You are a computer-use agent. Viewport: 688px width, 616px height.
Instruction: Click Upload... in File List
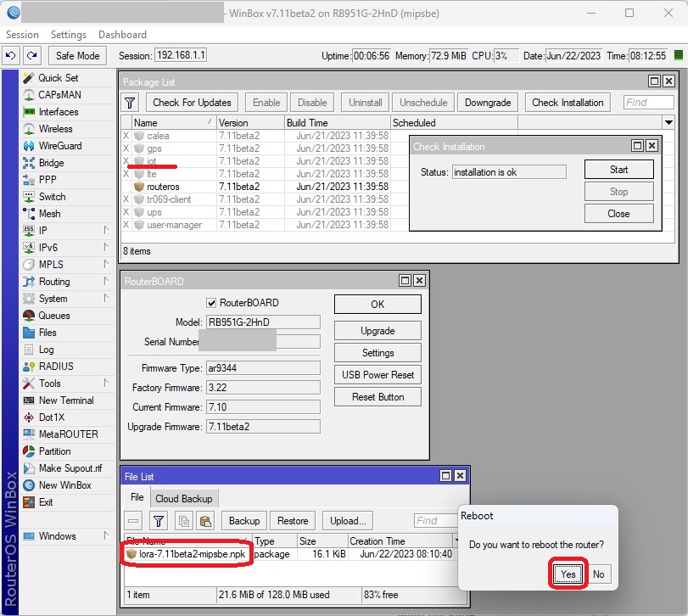coord(348,521)
